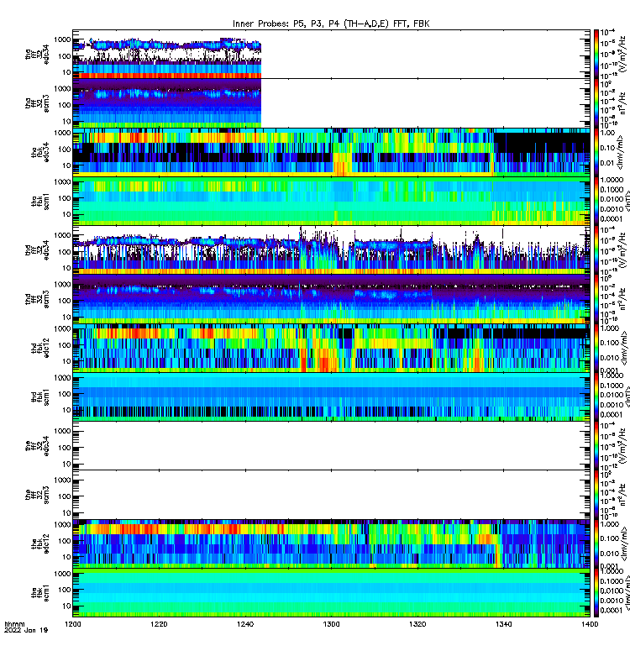This screenshot has width=630, height=672.
Task: Click the plot title 'Inner Probes: P5, P3, P4'
Action: coord(331,24)
